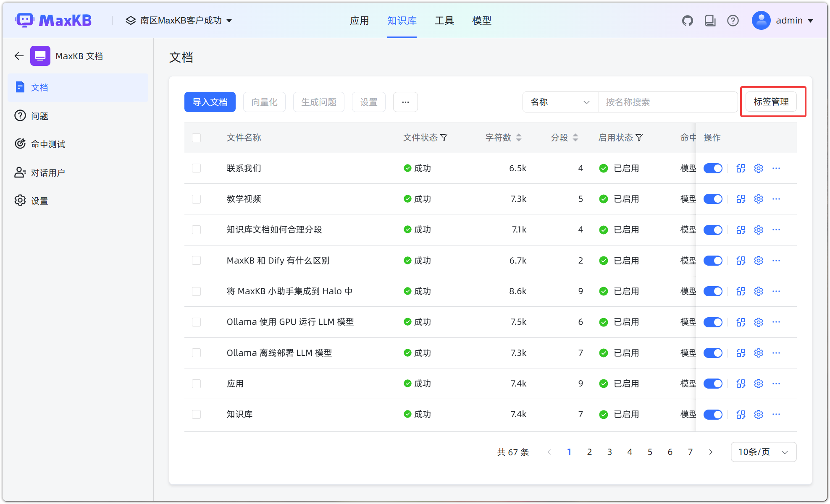Click the 导入文档 import button
The image size is (830, 504).
point(210,102)
